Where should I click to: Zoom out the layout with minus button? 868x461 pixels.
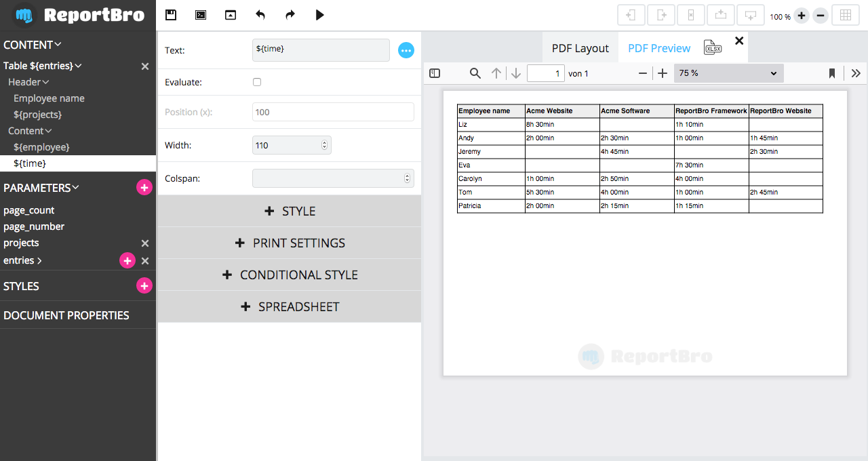point(821,16)
